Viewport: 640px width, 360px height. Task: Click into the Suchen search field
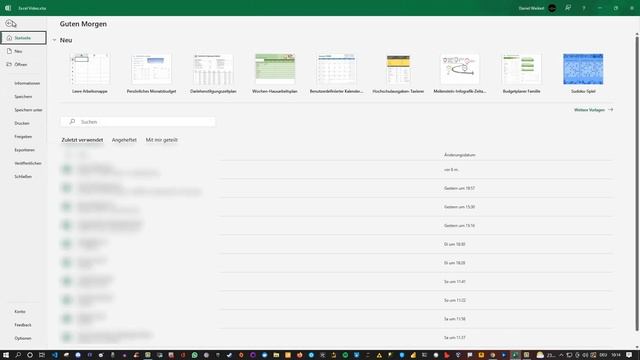(138, 122)
